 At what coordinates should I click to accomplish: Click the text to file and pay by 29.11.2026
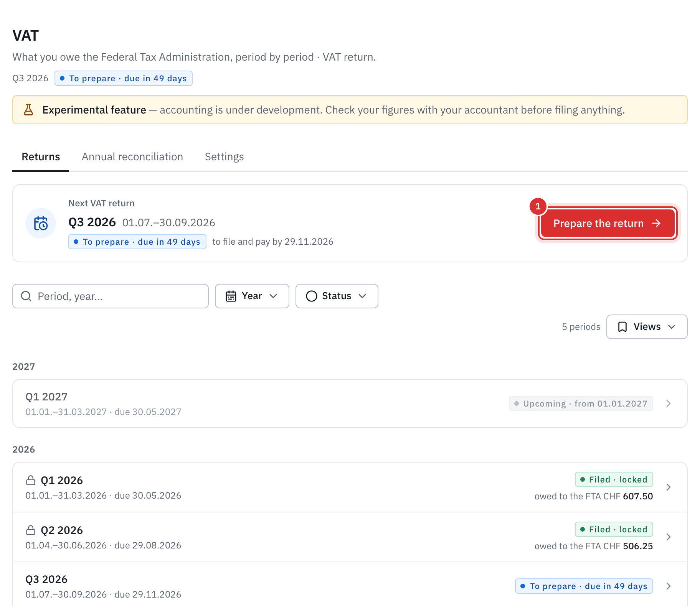click(273, 242)
